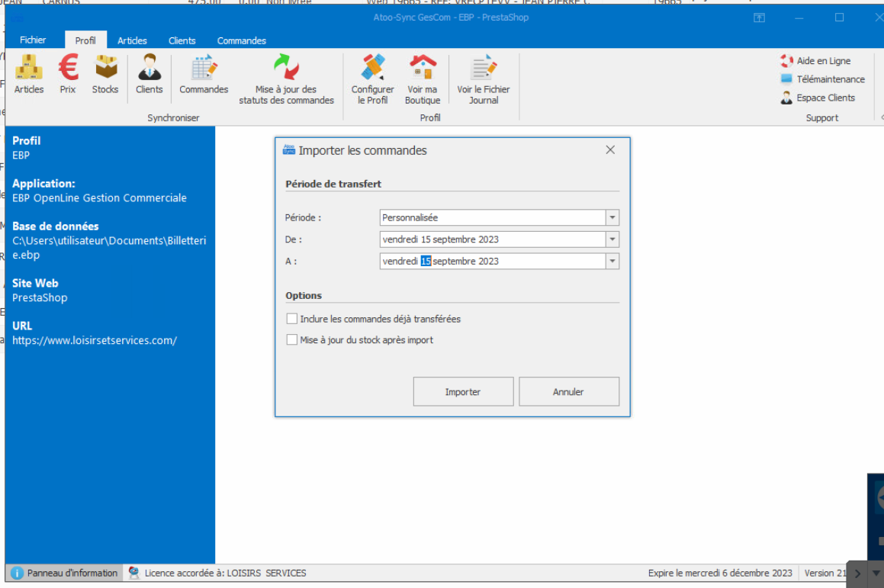Open the A date picker arrow
The image size is (884, 588).
pos(612,262)
